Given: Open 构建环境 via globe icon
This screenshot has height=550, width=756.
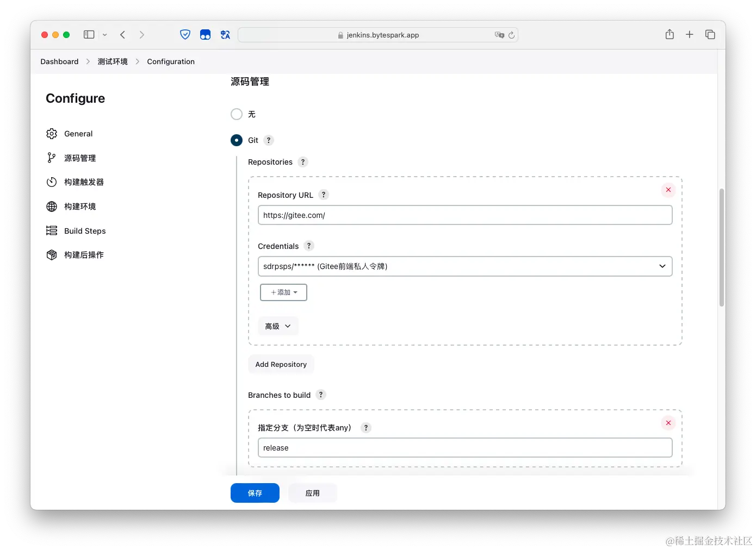Looking at the screenshot, I should pyautogui.click(x=51, y=207).
